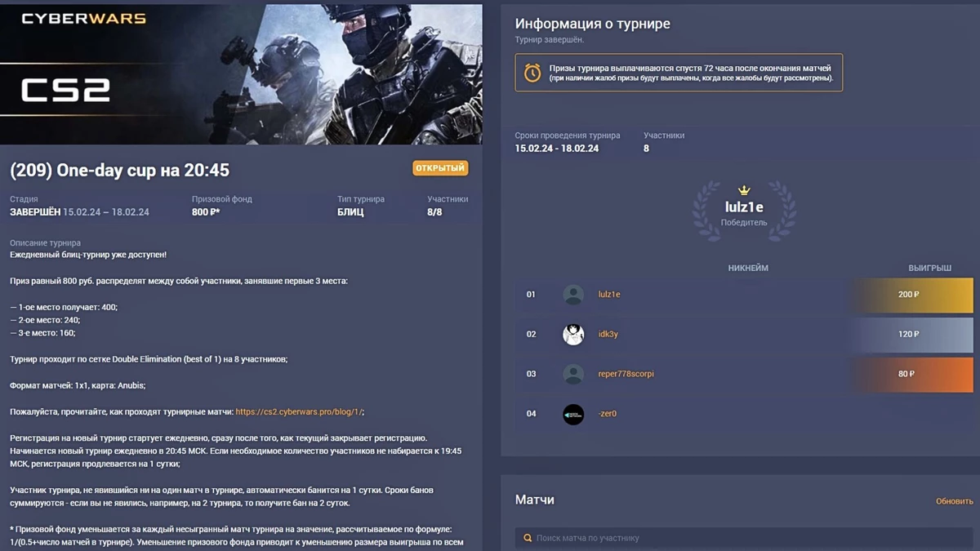Click the Информация о турнире heading
The height and width of the screenshot is (551, 980).
click(x=593, y=24)
